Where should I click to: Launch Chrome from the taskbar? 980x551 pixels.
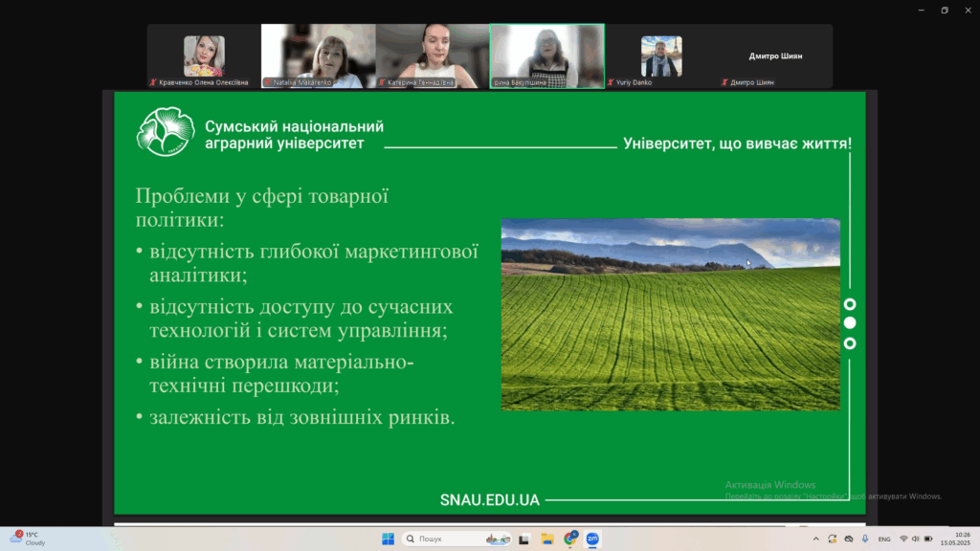pyautogui.click(x=570, y=539)
